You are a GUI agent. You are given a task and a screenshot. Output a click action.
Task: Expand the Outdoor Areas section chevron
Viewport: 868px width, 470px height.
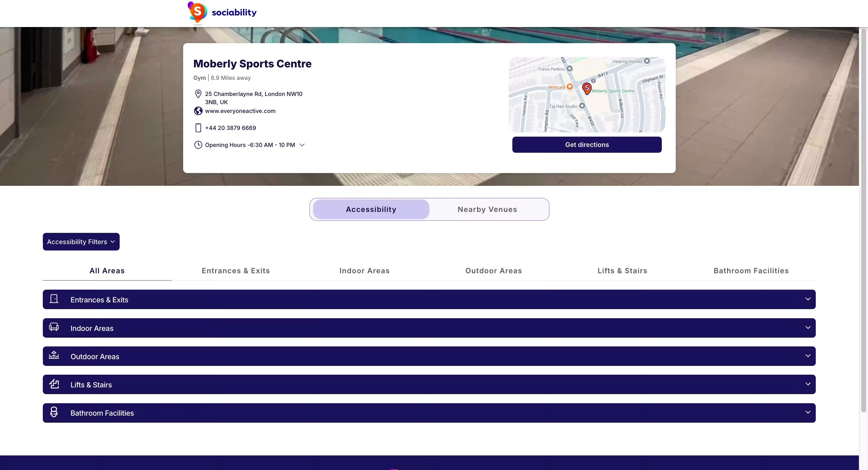(808, 356)
